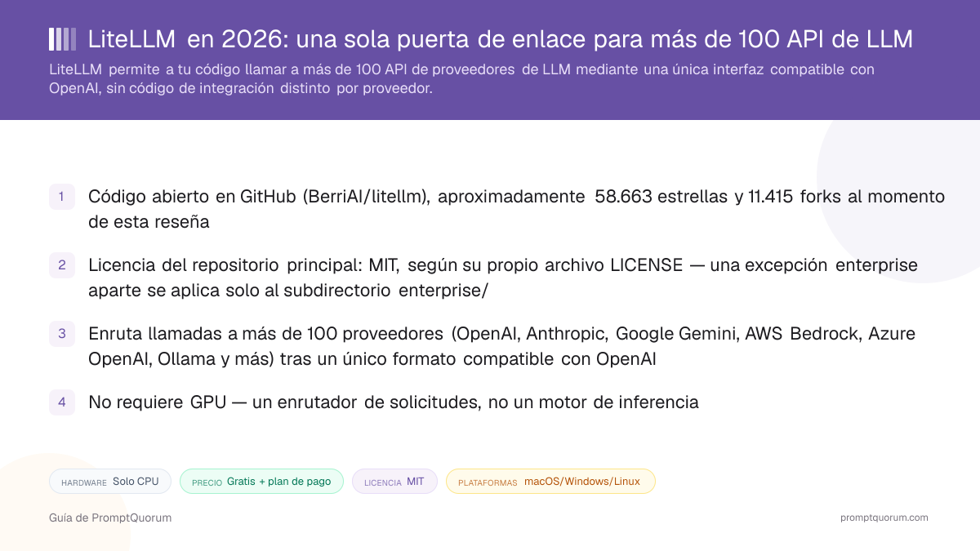980x551 pixels.
Task: Click the 'LICENCIA MIT' pill
Action: (x=394, y=482)
